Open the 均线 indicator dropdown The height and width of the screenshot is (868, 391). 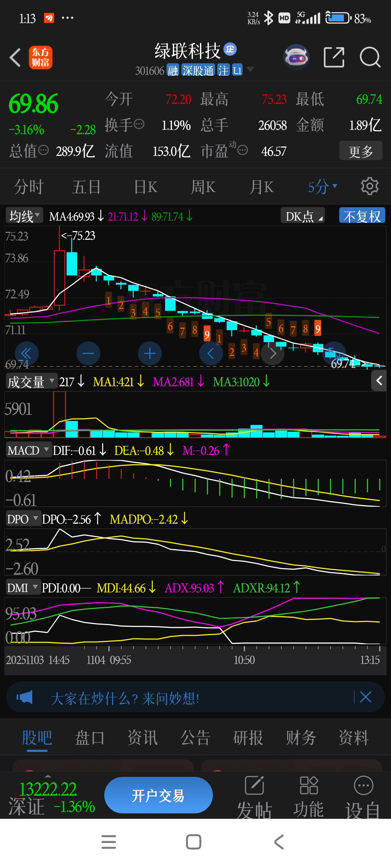pyautogui.click(x=24, y=216)
